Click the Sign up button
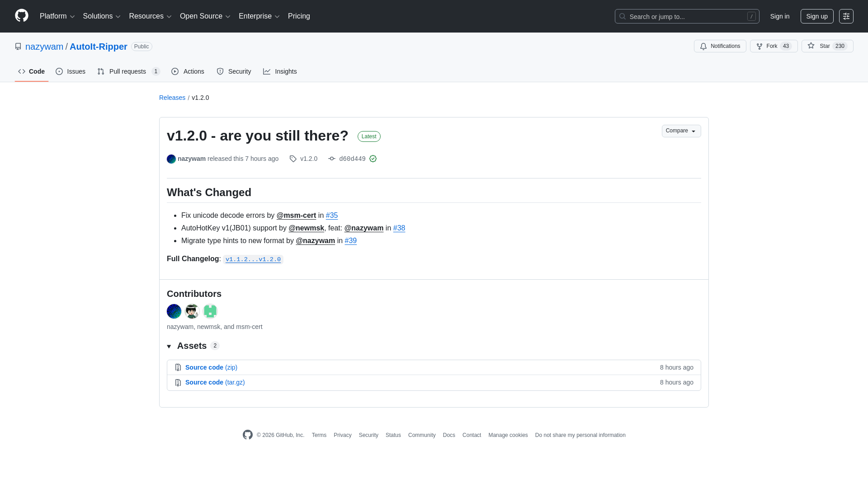868x488 pixels. tap(817, 16)
